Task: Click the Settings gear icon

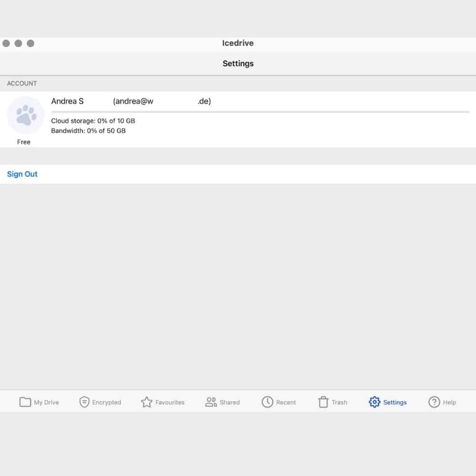Action: [374, 402]
